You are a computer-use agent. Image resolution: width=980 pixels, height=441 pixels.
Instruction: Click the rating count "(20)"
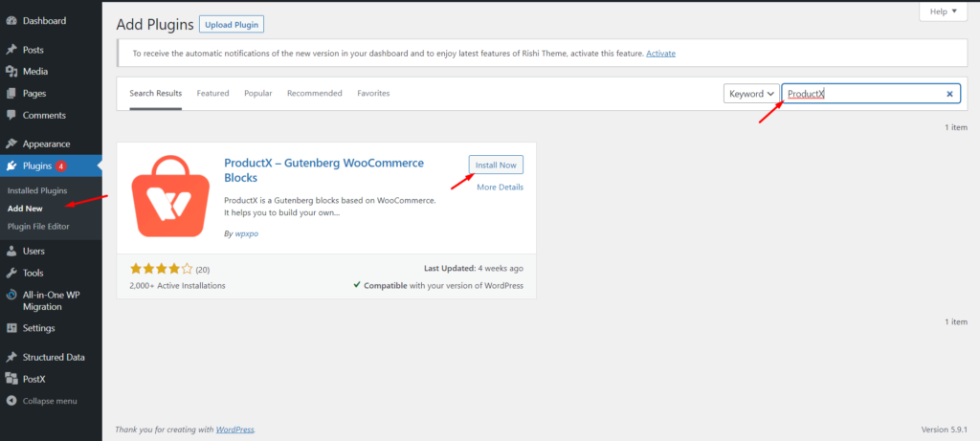click(203, 270)
